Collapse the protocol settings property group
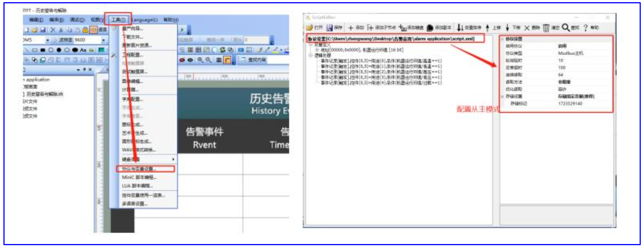 pyautogui.click(x=502, y=39)
